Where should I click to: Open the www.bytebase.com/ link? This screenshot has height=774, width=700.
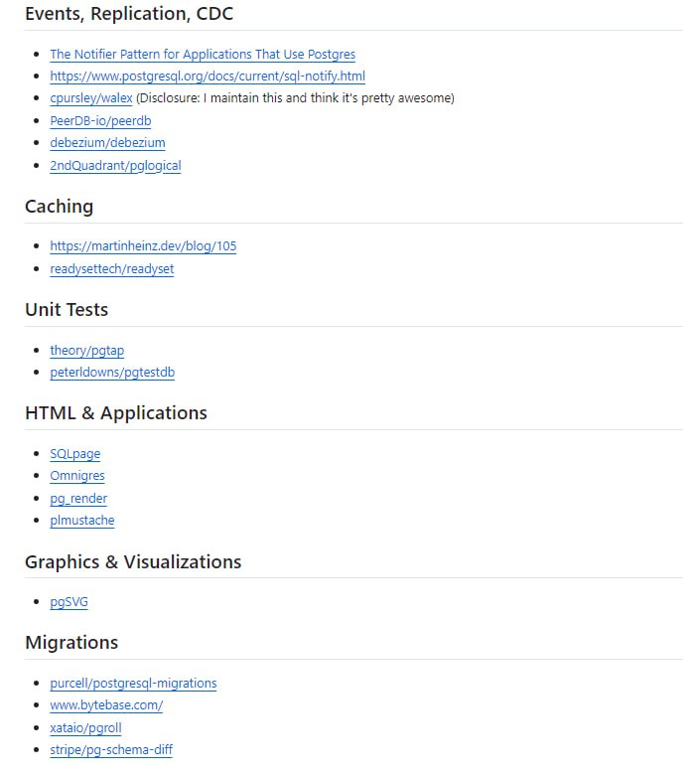(x=106, y=705)
